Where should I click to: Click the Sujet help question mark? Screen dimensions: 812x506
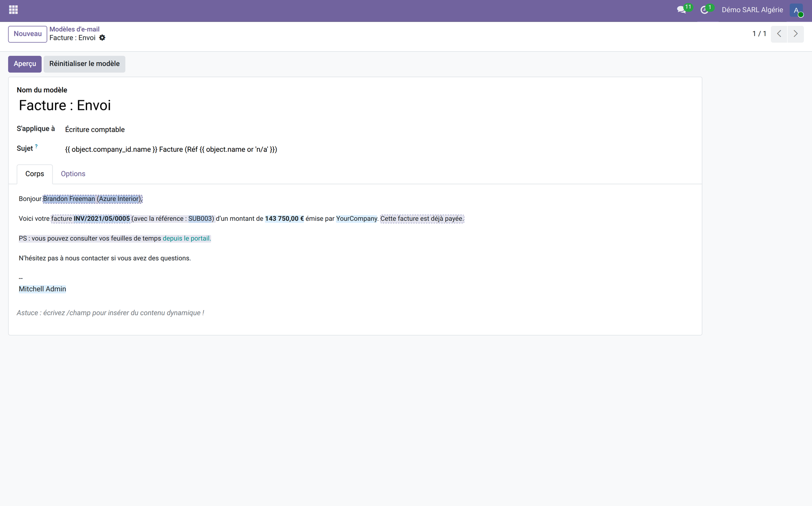[x=36, y=146]
